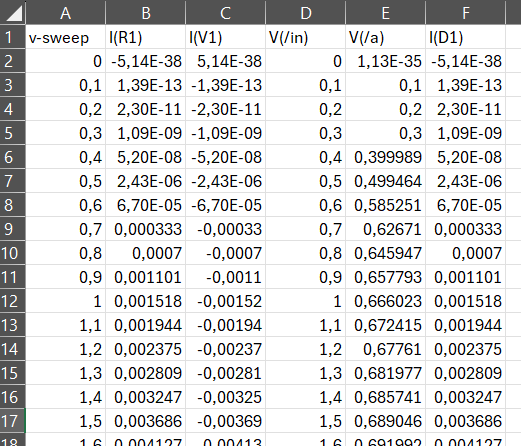
Task: Select row 12 header
Action: 13,301
